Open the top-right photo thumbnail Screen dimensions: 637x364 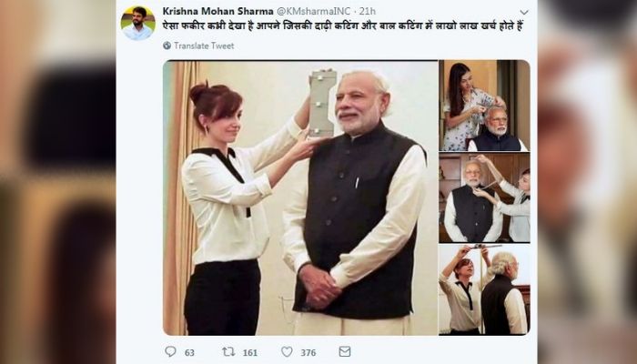coord(484,106)
